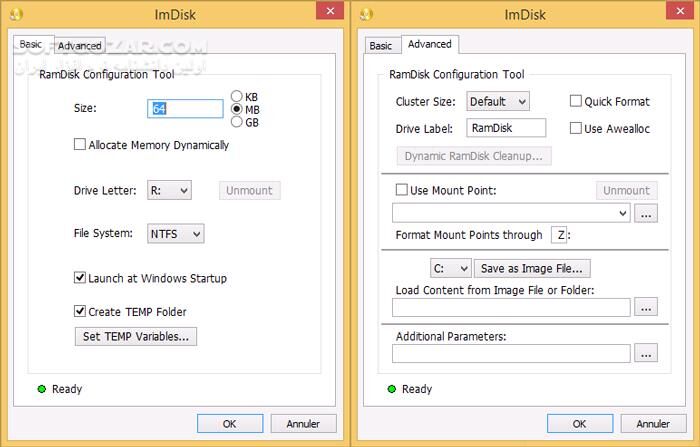Switch to Basic tab in right window
700x447 pixels.
click(x=381, y=46)
